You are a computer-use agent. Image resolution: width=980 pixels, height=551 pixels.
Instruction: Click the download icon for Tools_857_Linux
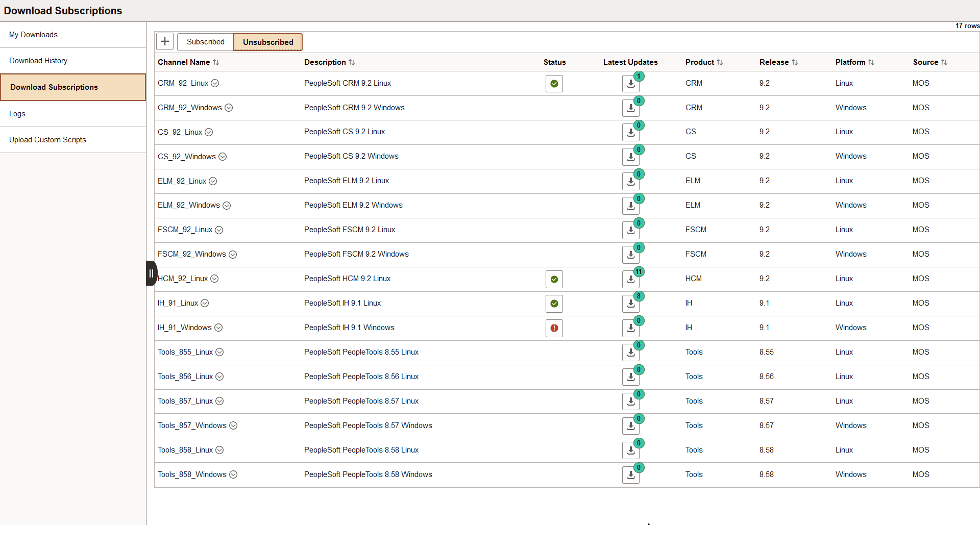pyautogui.click(x=631, y=402)
